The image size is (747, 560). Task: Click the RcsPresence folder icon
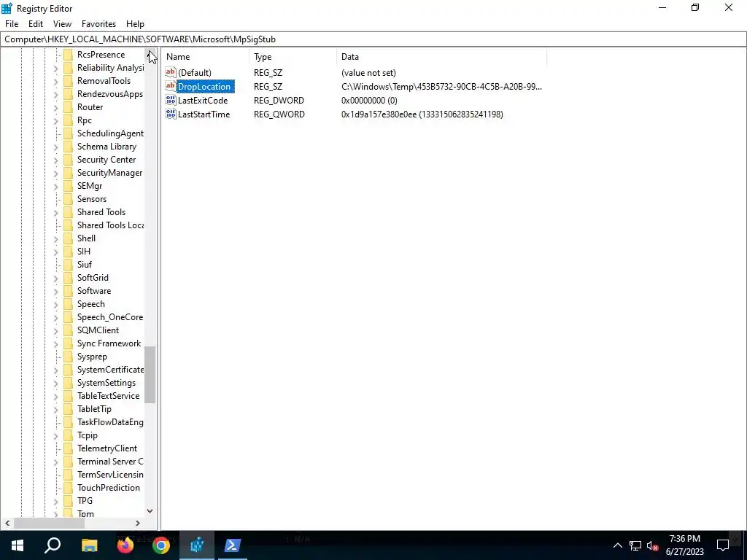pyautogui.click(x=68, y=54)
